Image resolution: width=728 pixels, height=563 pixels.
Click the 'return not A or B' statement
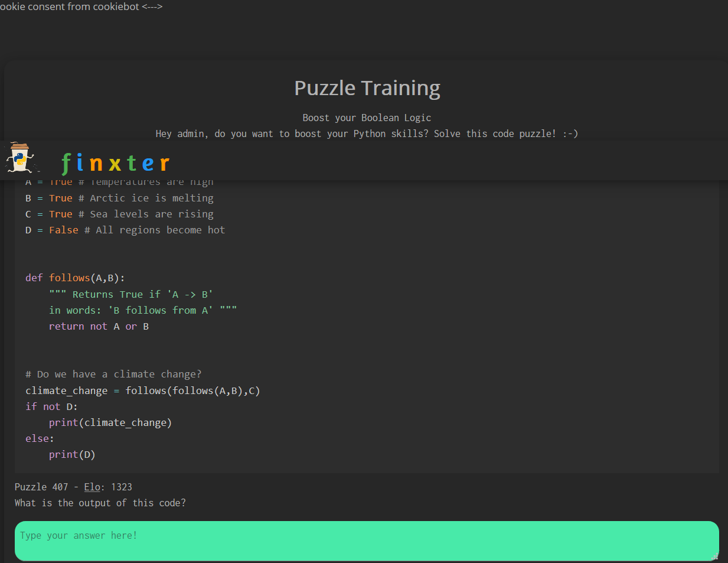click(x=99, y=326)
